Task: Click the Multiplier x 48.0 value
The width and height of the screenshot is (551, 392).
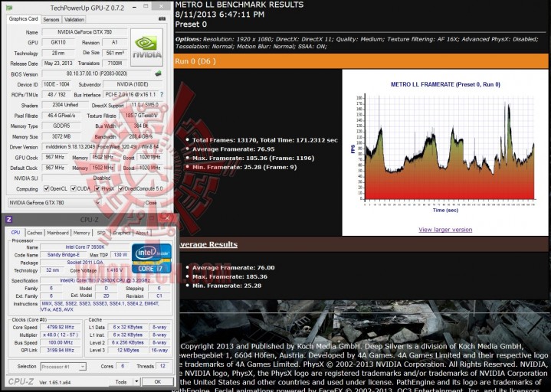Action: [x=61, y=335]
